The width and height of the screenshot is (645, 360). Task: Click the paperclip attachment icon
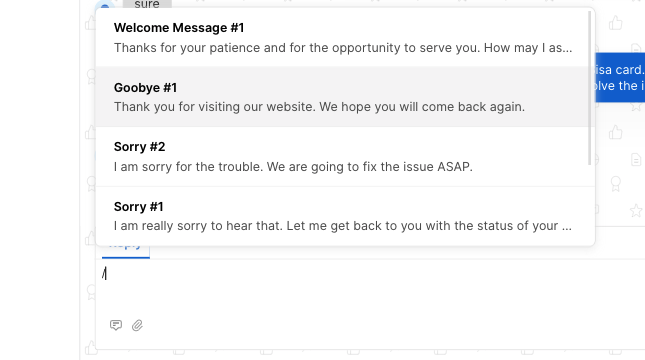(x=137, y=325)
